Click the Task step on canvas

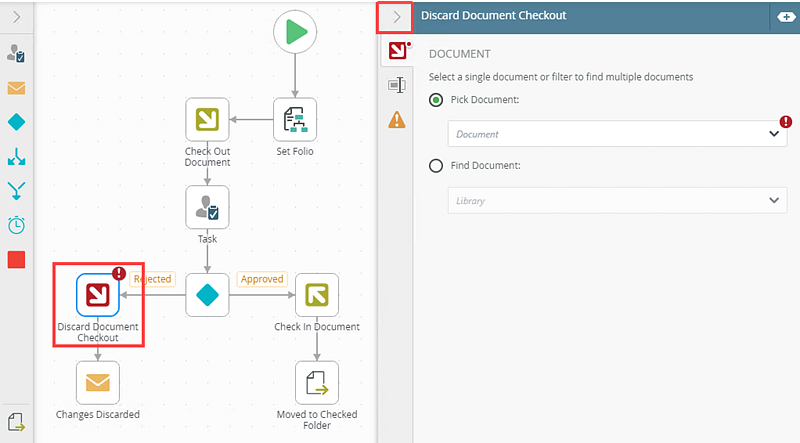click(x=207, y=207)
